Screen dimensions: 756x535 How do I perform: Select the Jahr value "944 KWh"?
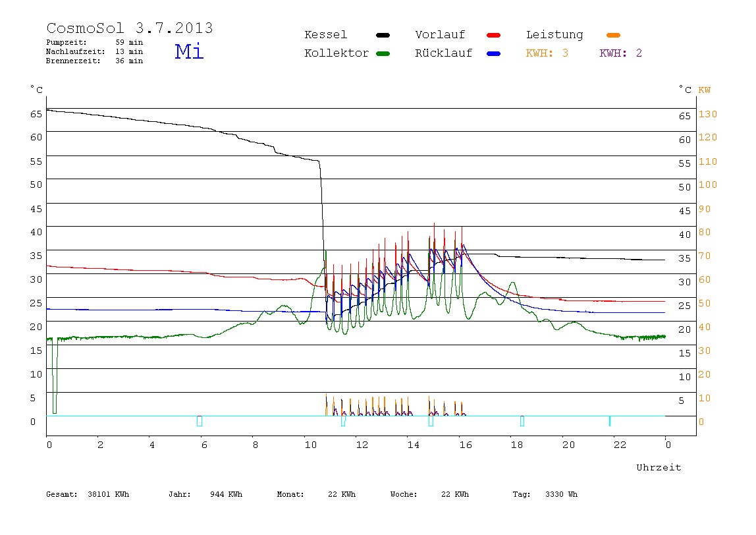(226, 494)
